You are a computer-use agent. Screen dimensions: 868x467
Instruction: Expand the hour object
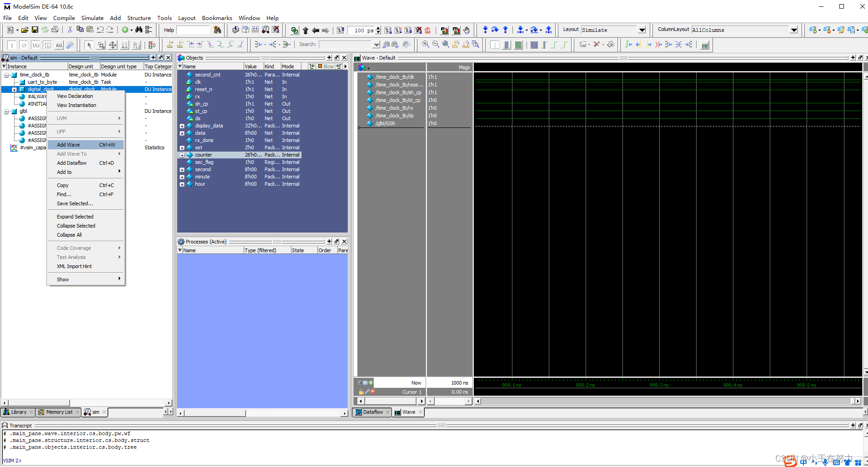point(182,184)
